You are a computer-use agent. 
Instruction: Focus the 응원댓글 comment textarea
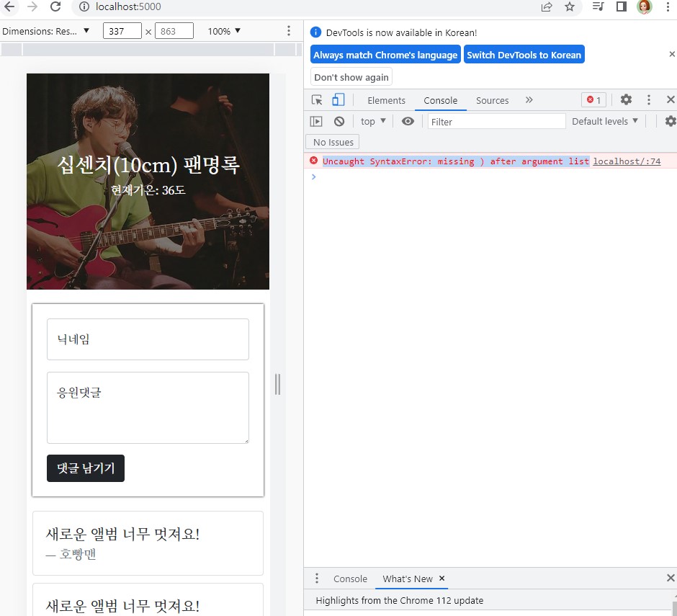[x=148, y=407]
